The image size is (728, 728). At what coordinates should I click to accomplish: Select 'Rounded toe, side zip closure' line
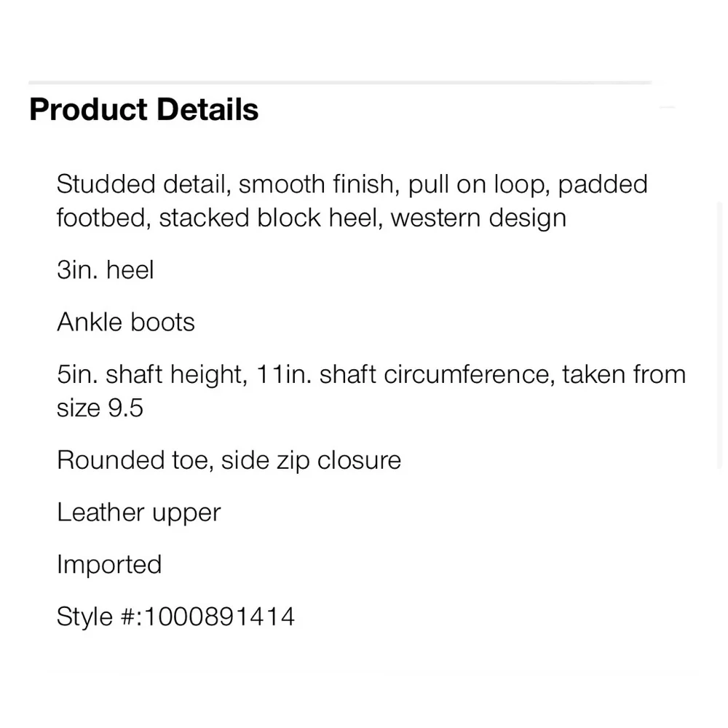[x=229, y=460]
